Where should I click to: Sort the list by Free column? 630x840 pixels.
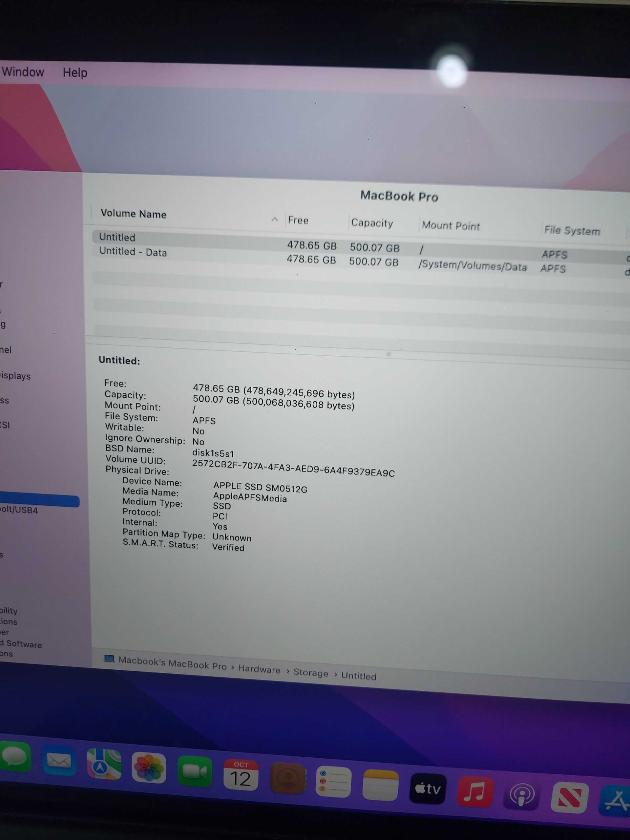[x=298, y=220]
